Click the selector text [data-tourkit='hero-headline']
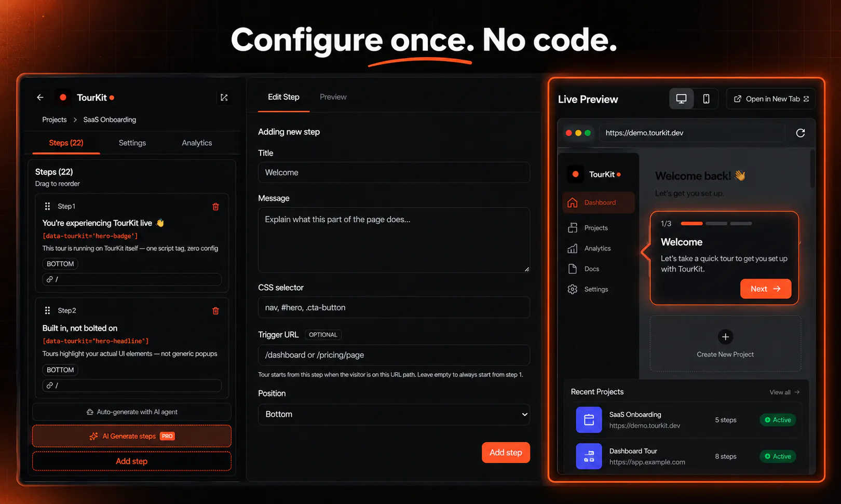The height and width of the screenshot is (504, 841). [96, 341]
